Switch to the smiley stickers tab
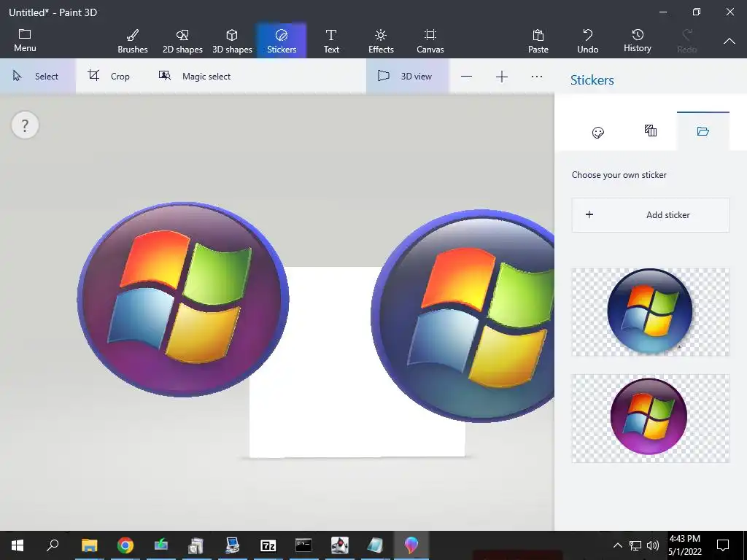This screenshot has height=560, width=747. (598, 132)
